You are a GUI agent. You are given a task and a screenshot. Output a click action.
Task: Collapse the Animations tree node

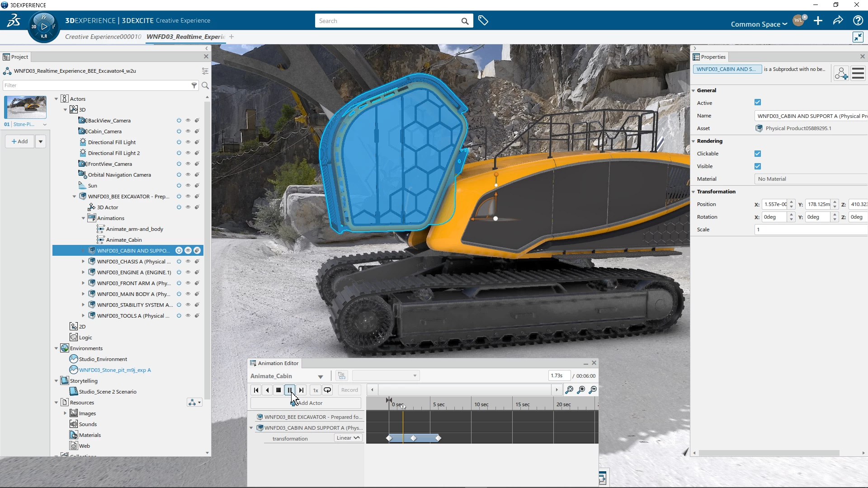[83, 218]
